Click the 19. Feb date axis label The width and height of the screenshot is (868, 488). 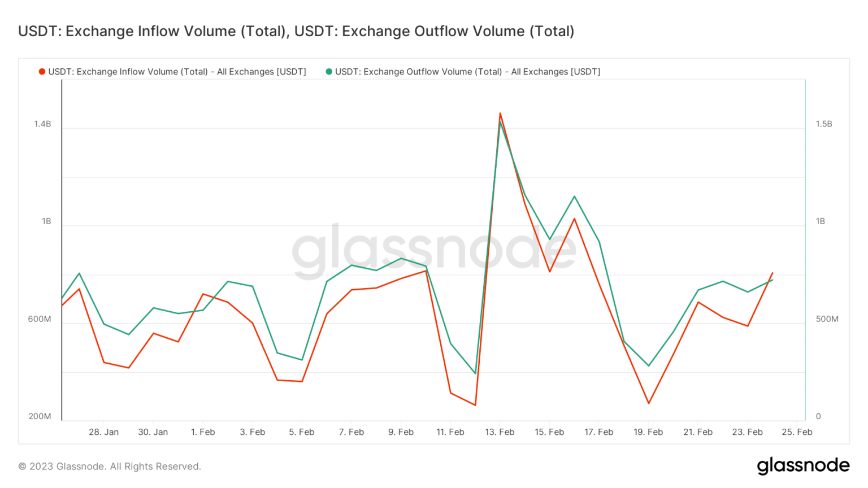[648, 432]
